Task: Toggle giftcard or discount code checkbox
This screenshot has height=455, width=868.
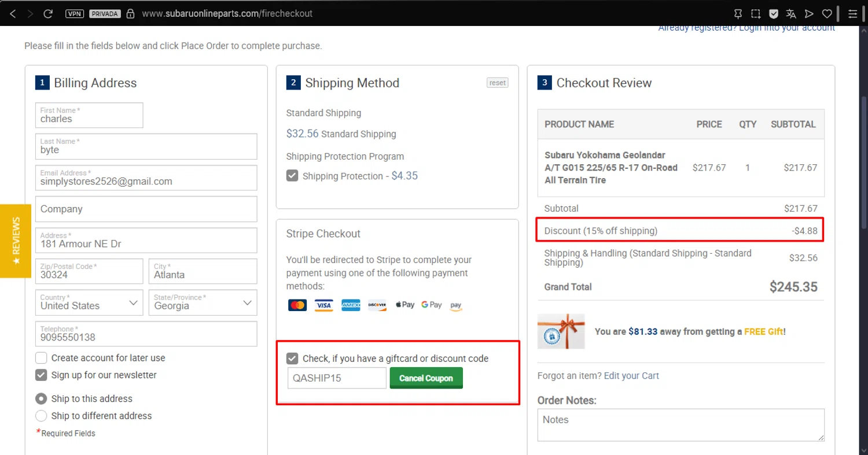Action: click(292, 358)
